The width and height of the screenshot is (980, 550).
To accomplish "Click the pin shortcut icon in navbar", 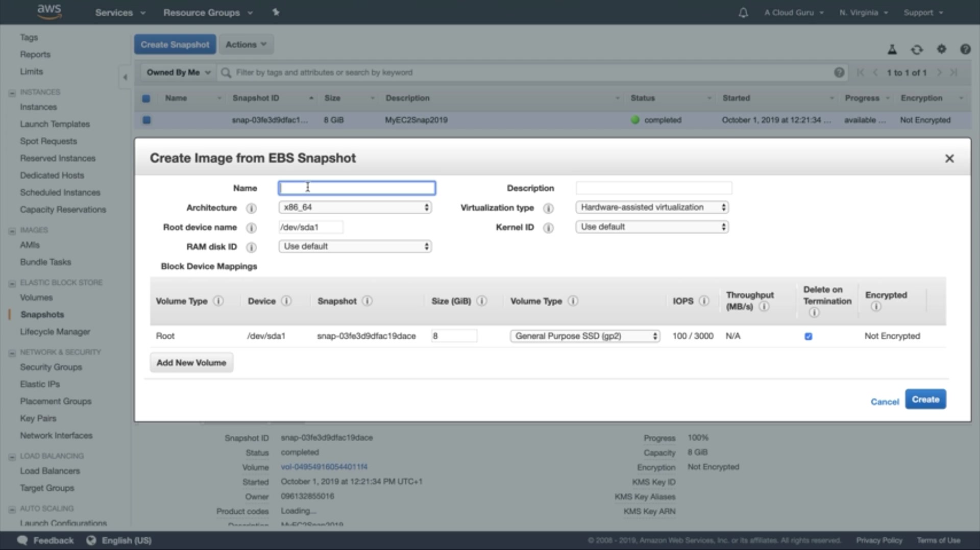I will tap(276, 12).
